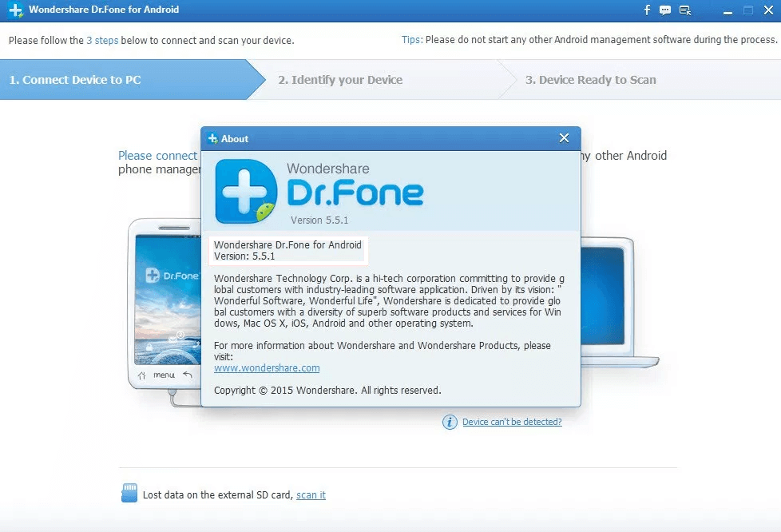Click "Device can't be detected?" link

512,422
